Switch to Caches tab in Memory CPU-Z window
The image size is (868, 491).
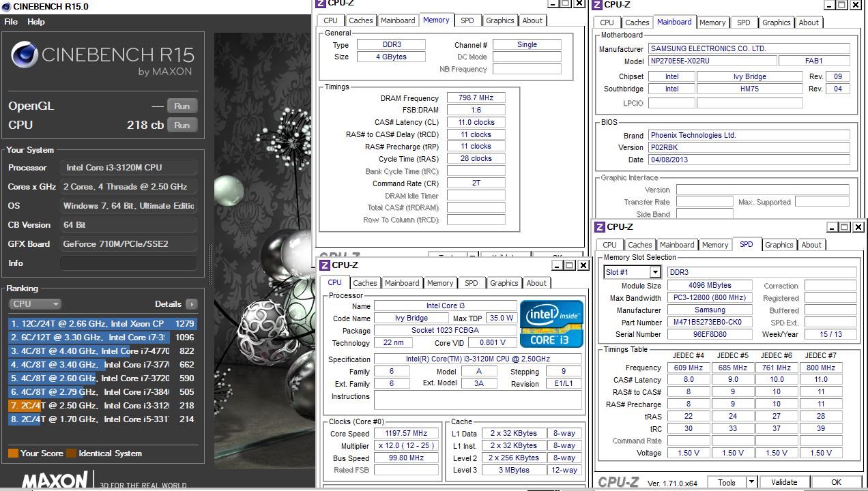coord(361,20)
